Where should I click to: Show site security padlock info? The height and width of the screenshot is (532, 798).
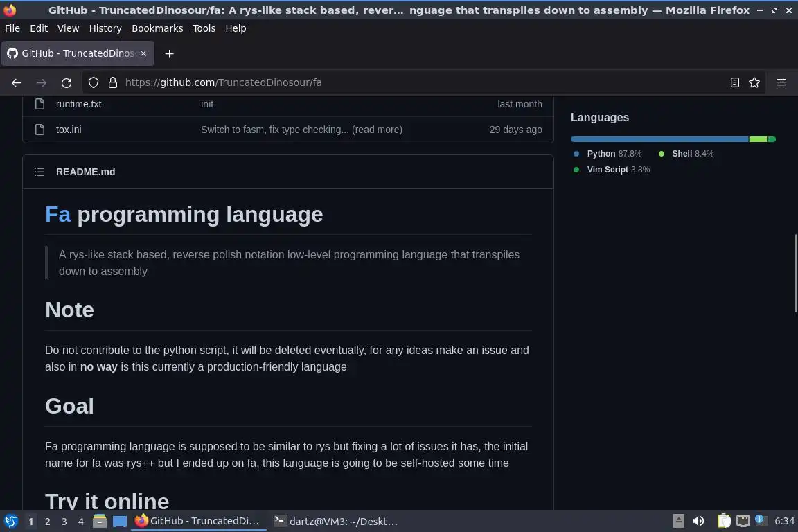113,82
